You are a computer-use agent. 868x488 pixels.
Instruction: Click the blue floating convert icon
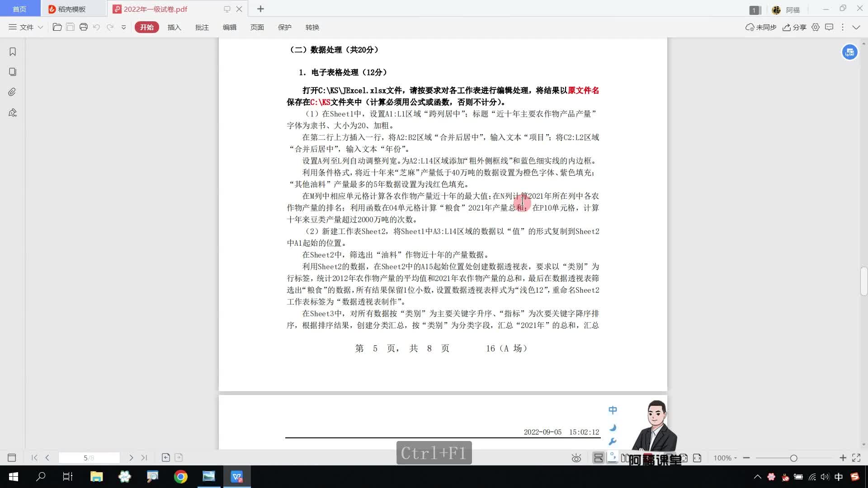tap(849, 52)
